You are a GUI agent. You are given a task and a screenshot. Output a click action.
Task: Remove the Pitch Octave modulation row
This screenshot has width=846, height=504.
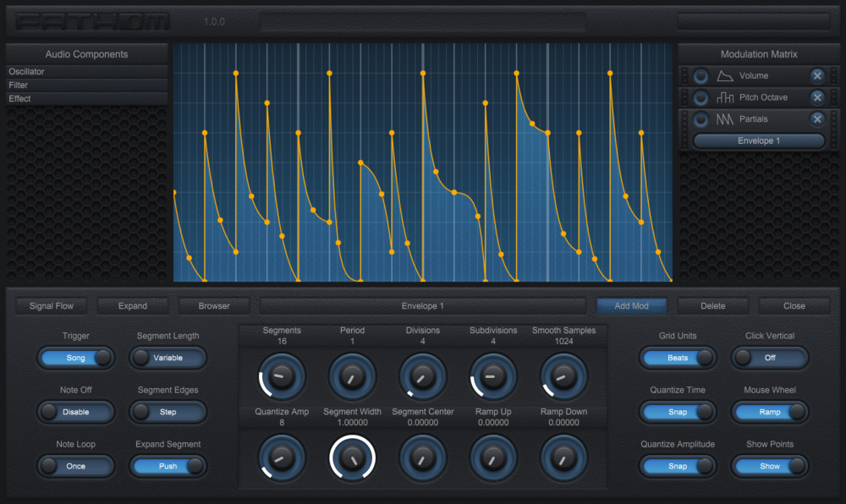click(816, 98)
